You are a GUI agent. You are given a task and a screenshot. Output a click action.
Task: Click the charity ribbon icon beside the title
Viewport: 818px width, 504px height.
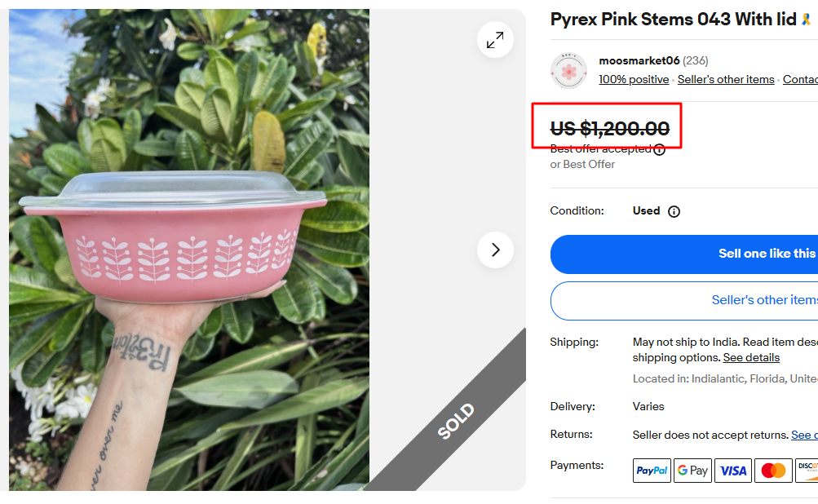pyautogui.click(x=807, y=18)
